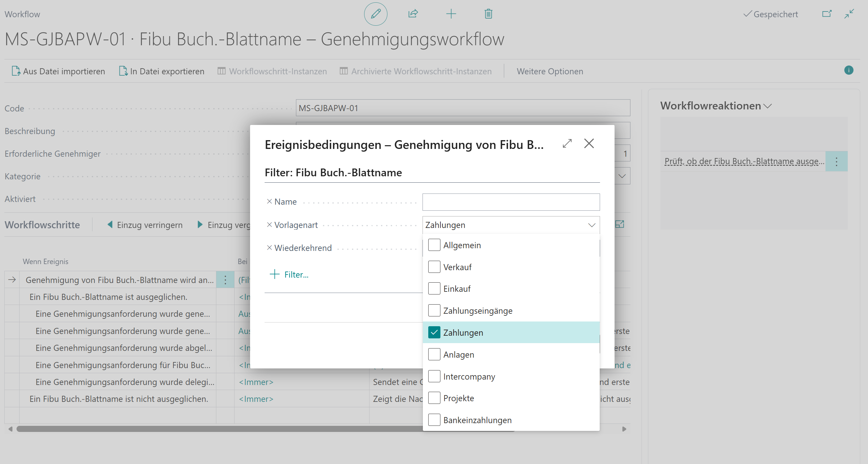Click <Immer> condition for nicht ausgeglichen row
Screen dimensions: 868x464
point(256,399)
